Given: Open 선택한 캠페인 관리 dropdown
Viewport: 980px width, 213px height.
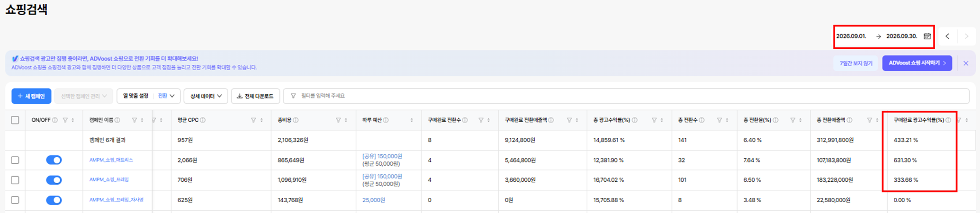Looking at the screenshot, I should (84, 96).
